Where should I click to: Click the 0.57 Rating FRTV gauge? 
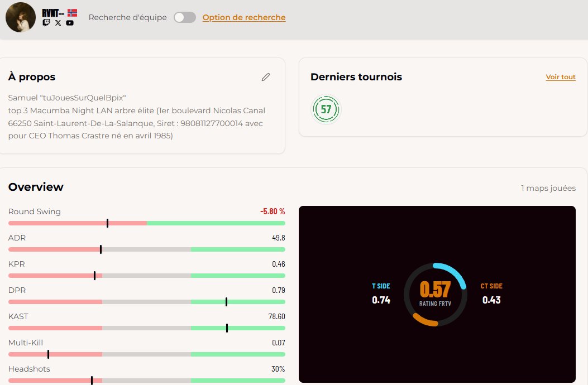[436, 294]
